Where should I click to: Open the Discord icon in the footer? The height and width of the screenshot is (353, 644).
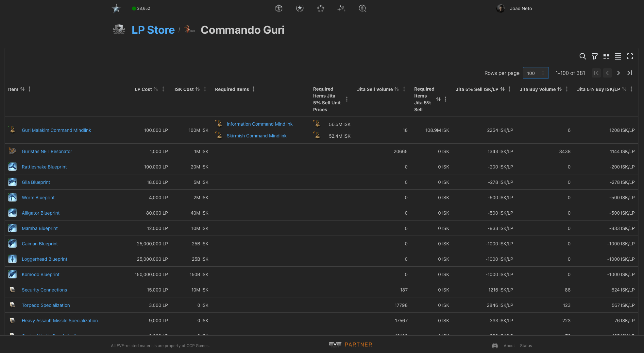pyautogui.click(x=495, y=346)
